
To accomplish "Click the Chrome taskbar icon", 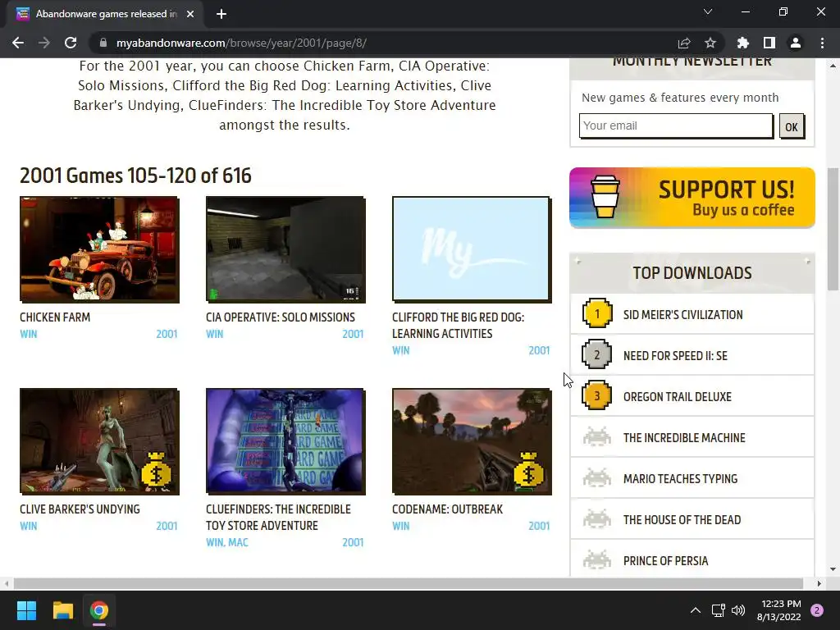I will point(99,610).
